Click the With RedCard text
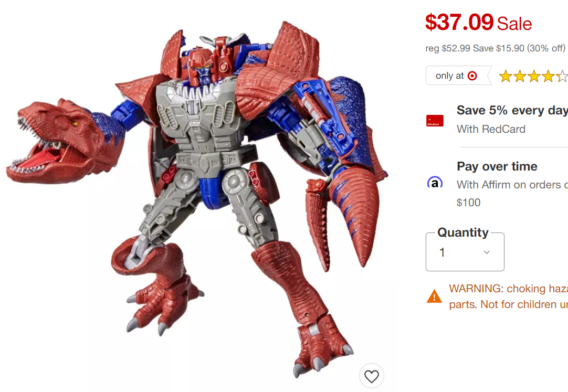The height and width of the screenshot is (392, 568). coord(491,129)
